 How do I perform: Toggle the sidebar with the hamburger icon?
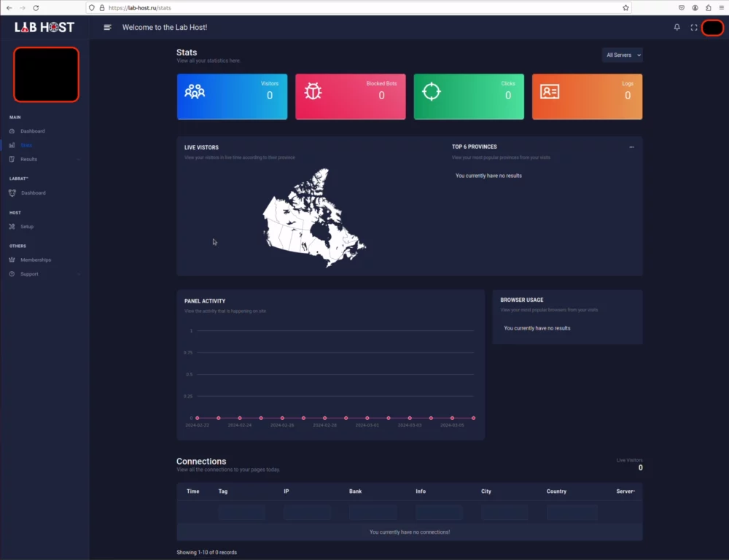[x=107, y=27]
